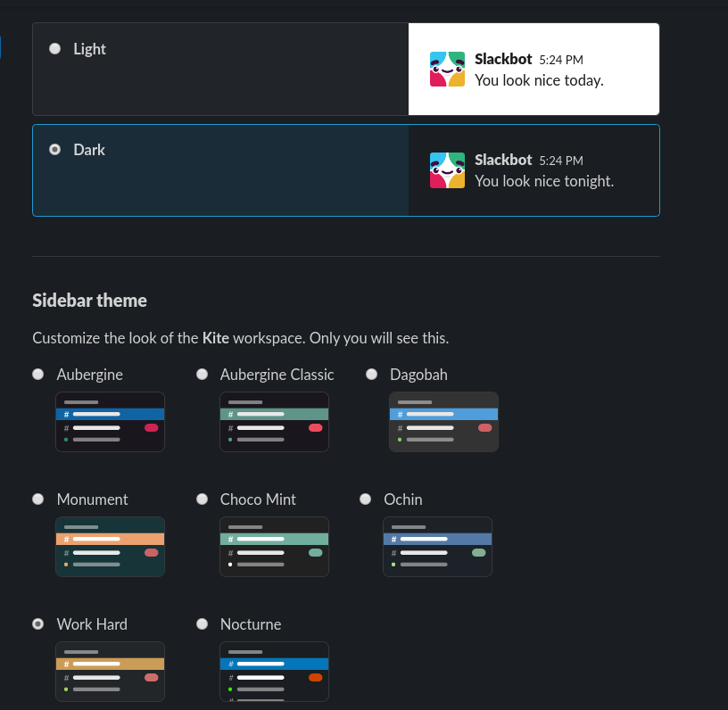
Task: Click the Monument theme preview thumbnail
Action: [110, 547]
